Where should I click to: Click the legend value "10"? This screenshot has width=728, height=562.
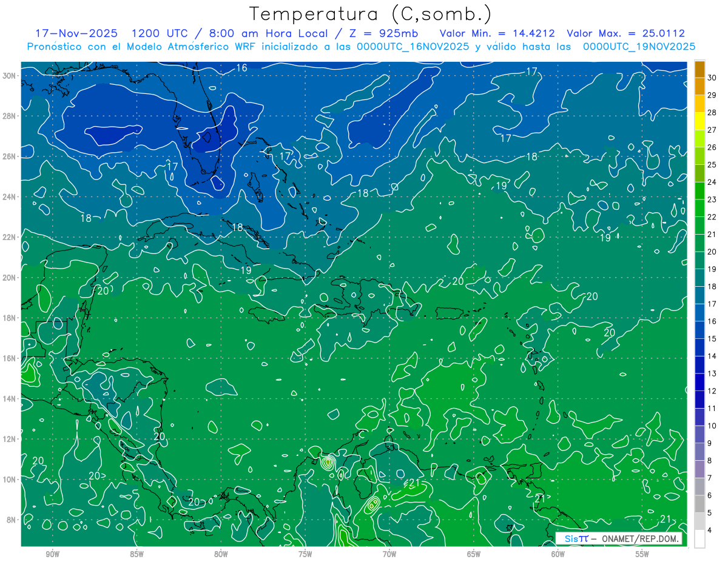712,426
